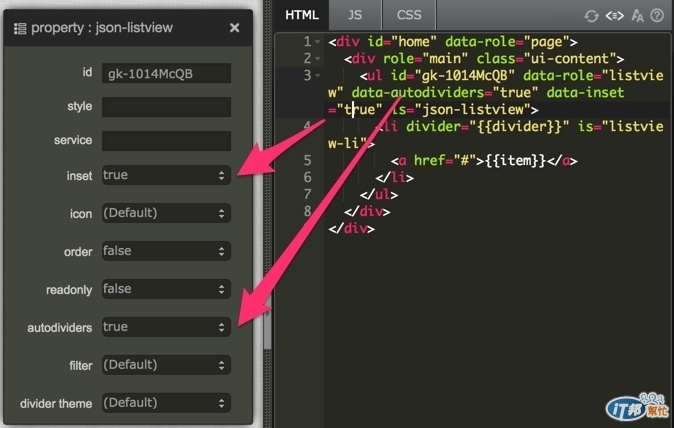Click line number 7 in gutter
The image size is (674, 428).
click(x=307, y=194)
